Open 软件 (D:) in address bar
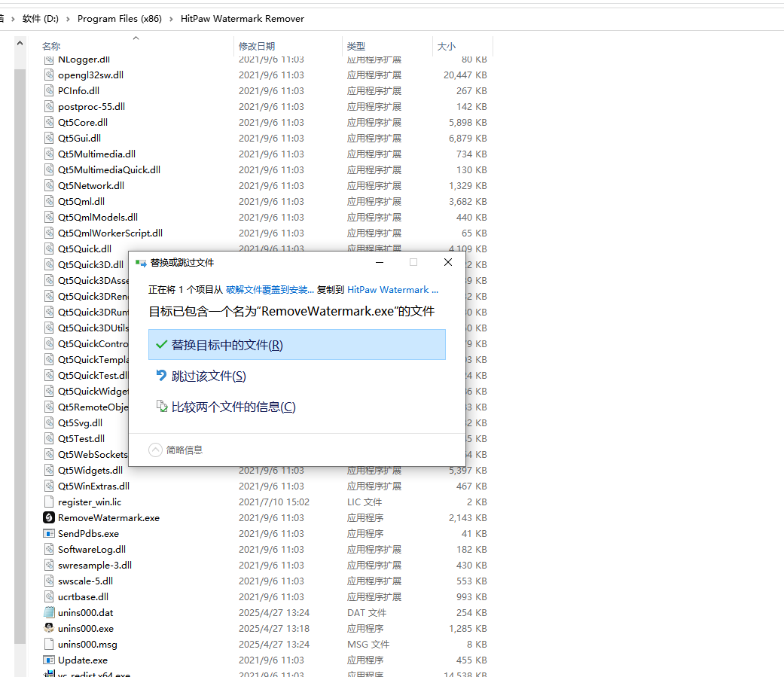Viewport: 784px width, 677px height. pyautogui.click(x=41, y=19)
